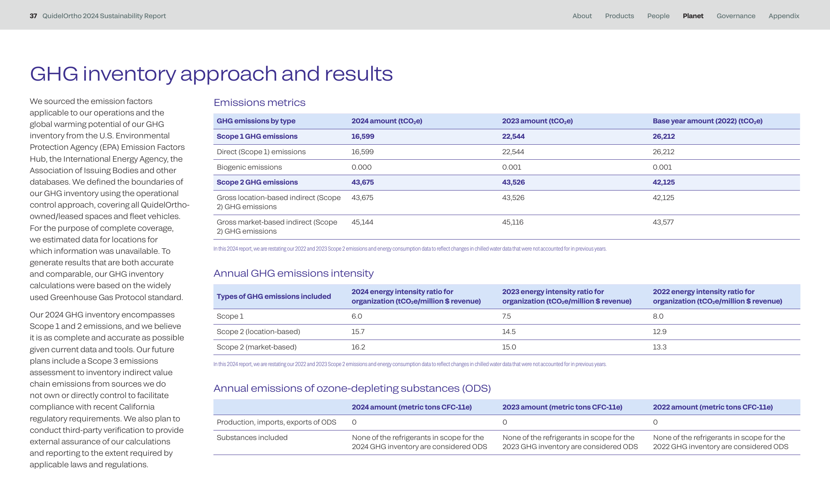Select Scope 1 intensity 2024 value 6.0
The height and width of the screenshot is (504, 830).
pos(357,316)
